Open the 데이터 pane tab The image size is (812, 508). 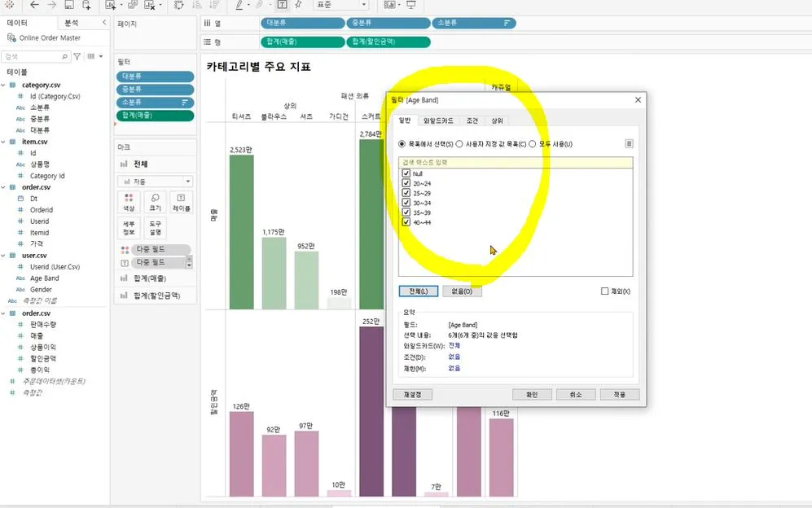click(x=17, y=23)
